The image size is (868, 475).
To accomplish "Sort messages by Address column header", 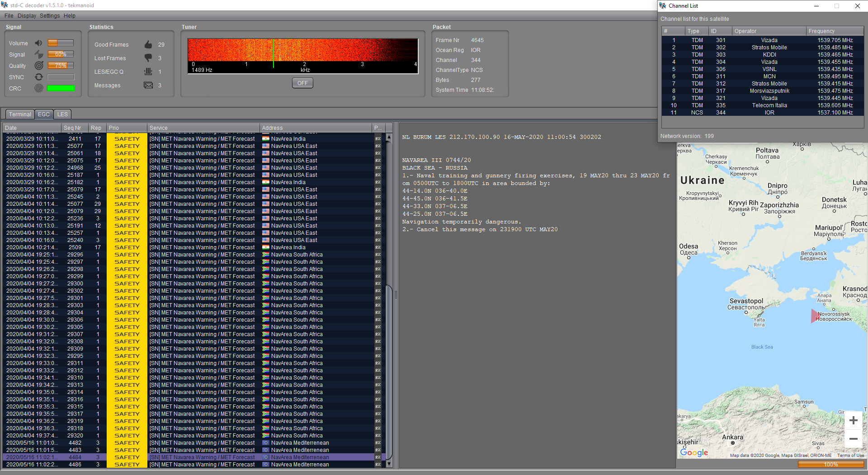I will pyautogui.click(x=316, y=128).
